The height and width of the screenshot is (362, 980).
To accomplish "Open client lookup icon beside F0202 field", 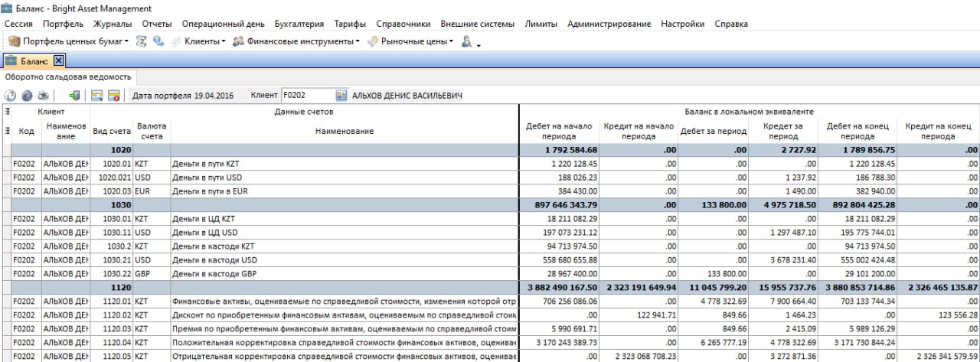I will click(x=341, y=96).
